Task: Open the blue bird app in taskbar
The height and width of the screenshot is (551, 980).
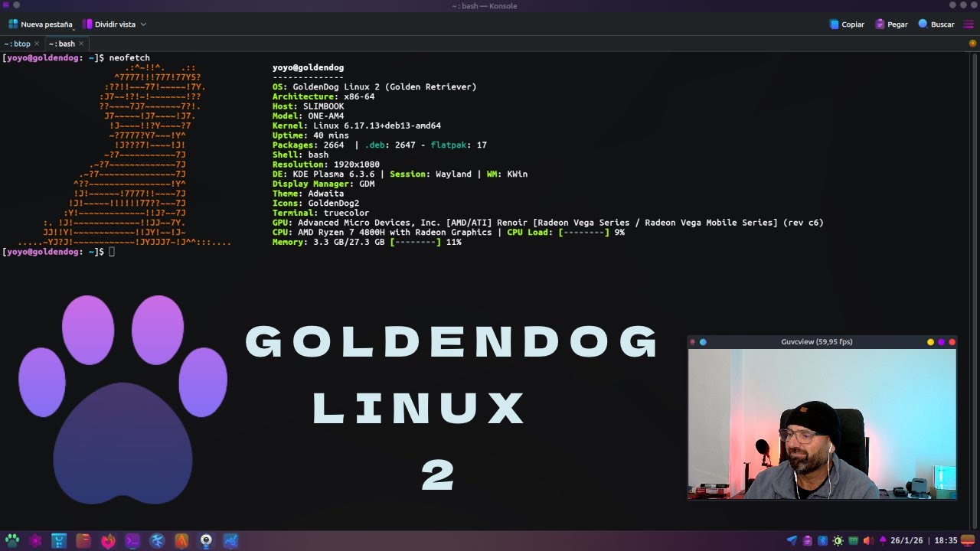Action: coord(157,540)
